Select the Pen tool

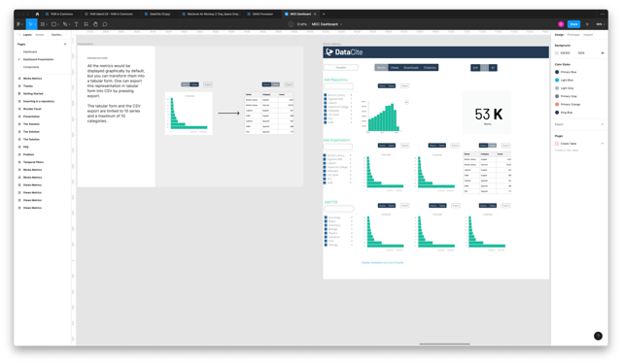[x=65, y=24]
